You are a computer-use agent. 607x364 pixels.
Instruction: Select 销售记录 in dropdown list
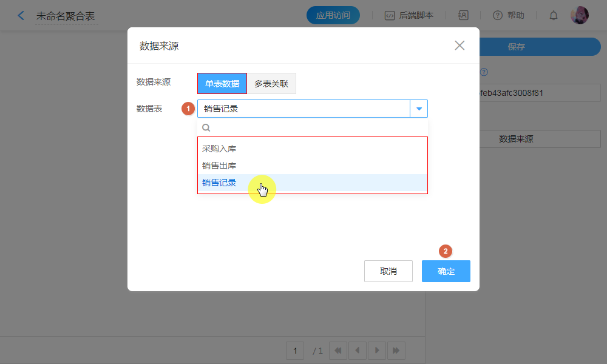point(219,183)
